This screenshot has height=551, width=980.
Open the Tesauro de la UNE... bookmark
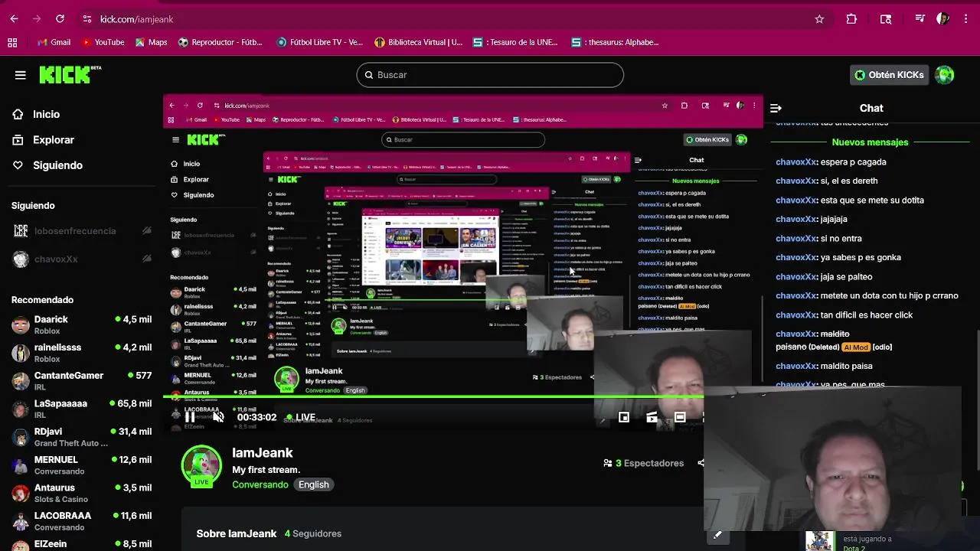[x=517, y=42]
